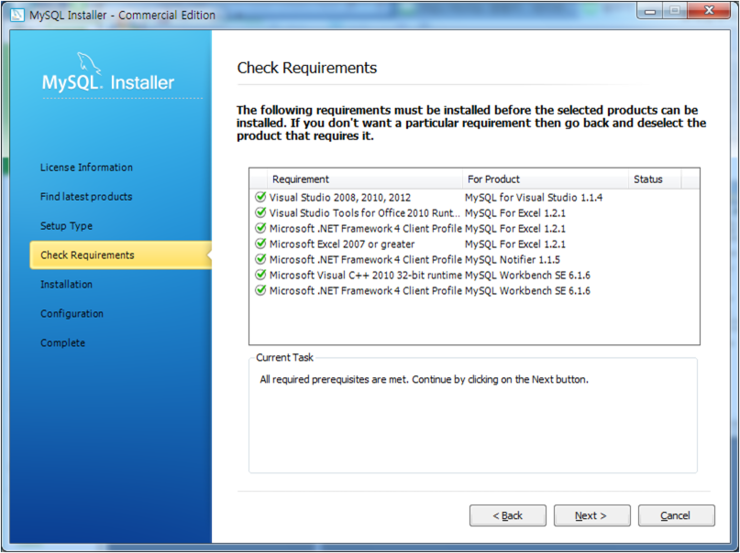Viewport: 740px width, 553px height.
Task: Select the Microsoft Excel 2007 or greater row
Action: tap(474, 244)
